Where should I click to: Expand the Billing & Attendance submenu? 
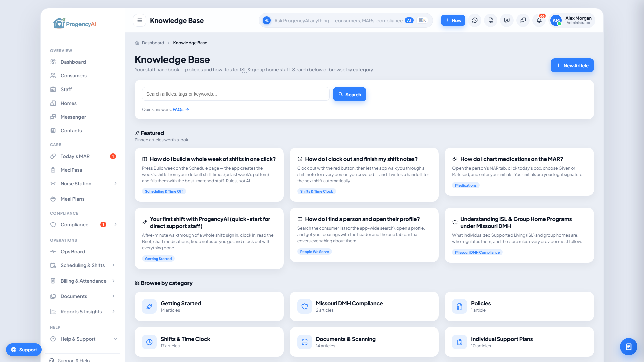click(x=113, y=281)
